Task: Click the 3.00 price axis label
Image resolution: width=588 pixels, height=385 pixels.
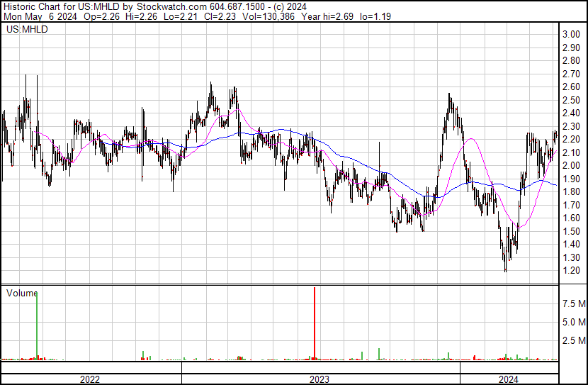Action: (x=571, y=35)
